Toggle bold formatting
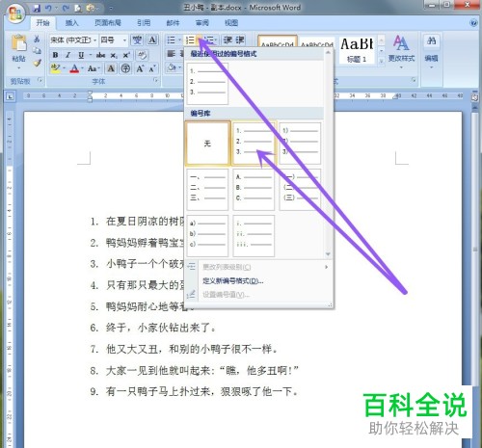Image resolution: width=482 pixels, height=448 pixels. (55, 55)
